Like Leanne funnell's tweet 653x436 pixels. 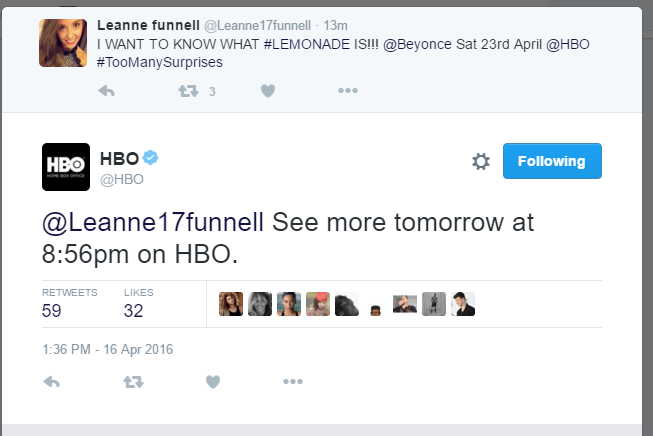(268, 91)
